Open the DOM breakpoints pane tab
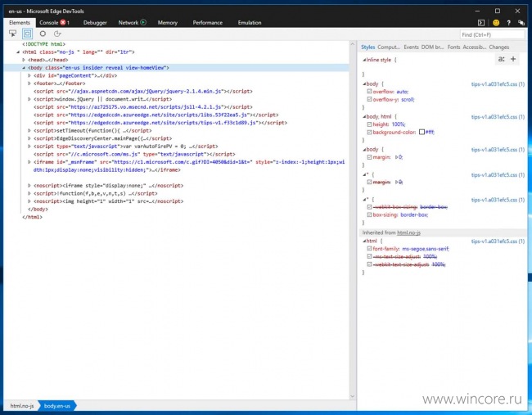The height and width of the screenshot is (415, 532). click(433, 47)
